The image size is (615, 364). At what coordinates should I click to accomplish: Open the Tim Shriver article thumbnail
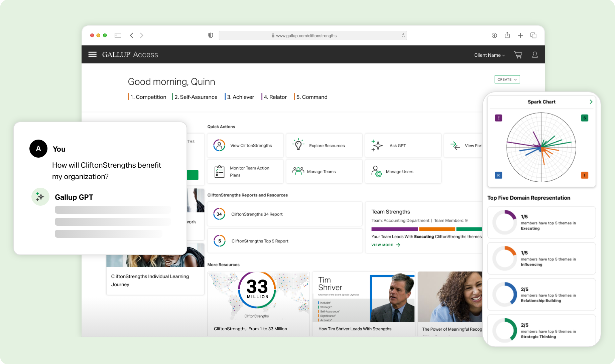364,297
